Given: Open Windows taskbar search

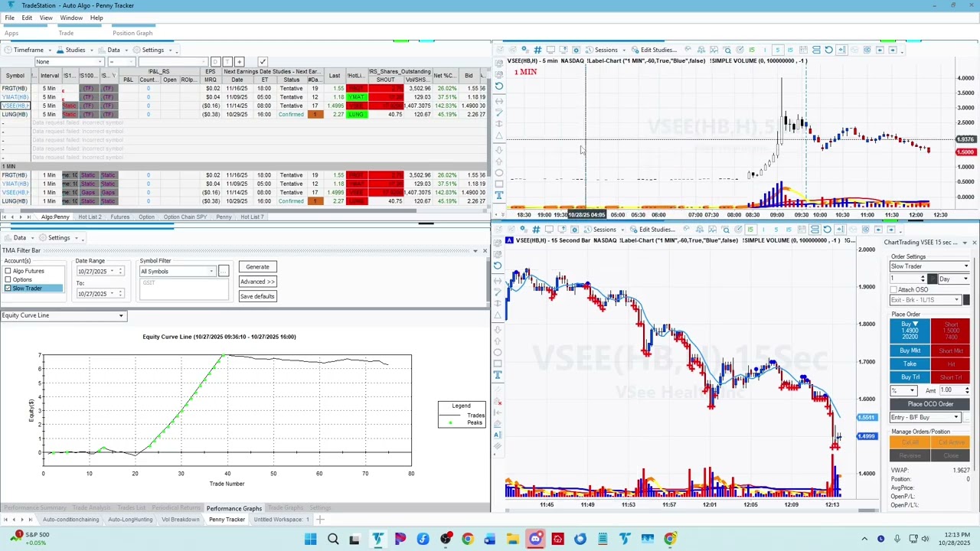Looking at the screenshot, I should pyautogui.click(x=333, y=540).
